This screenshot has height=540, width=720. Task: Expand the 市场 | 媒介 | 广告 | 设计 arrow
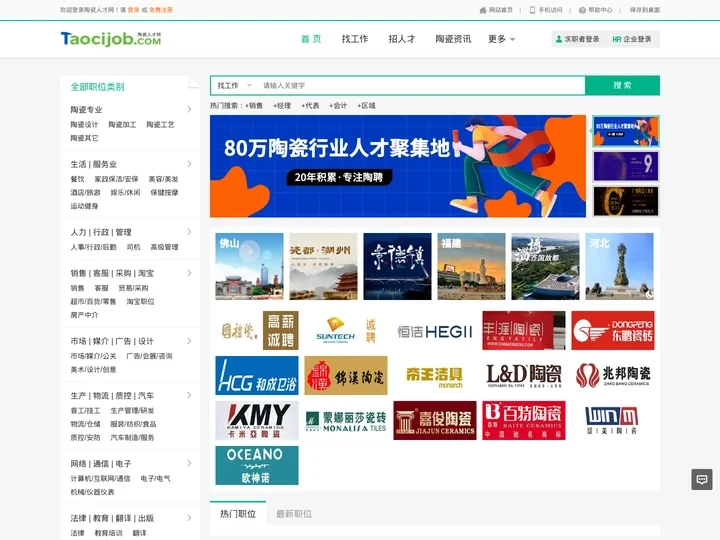pos(189,341)
